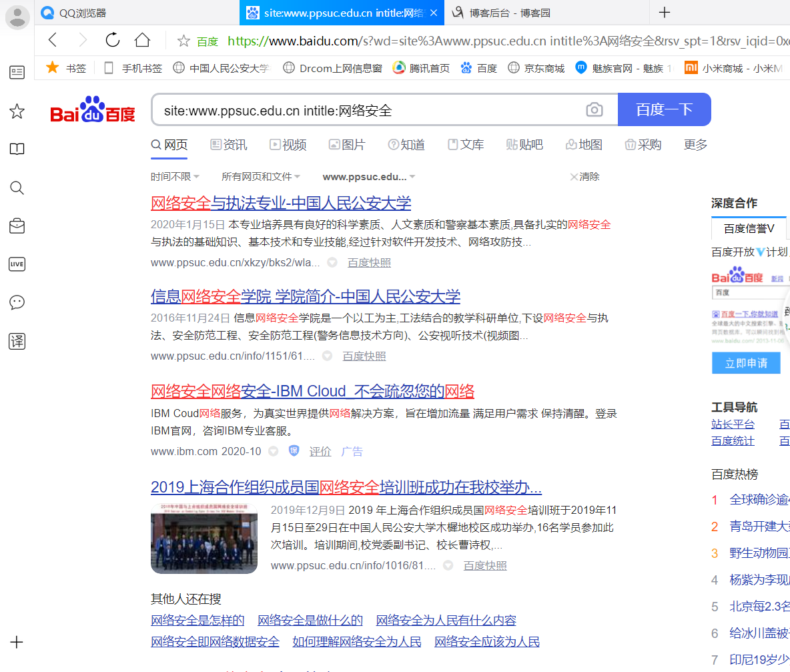The width and height of the screenshot is (790, 672).
Task: Open result 信息网络安全学院 学院简介
Action: coord(306,297)
